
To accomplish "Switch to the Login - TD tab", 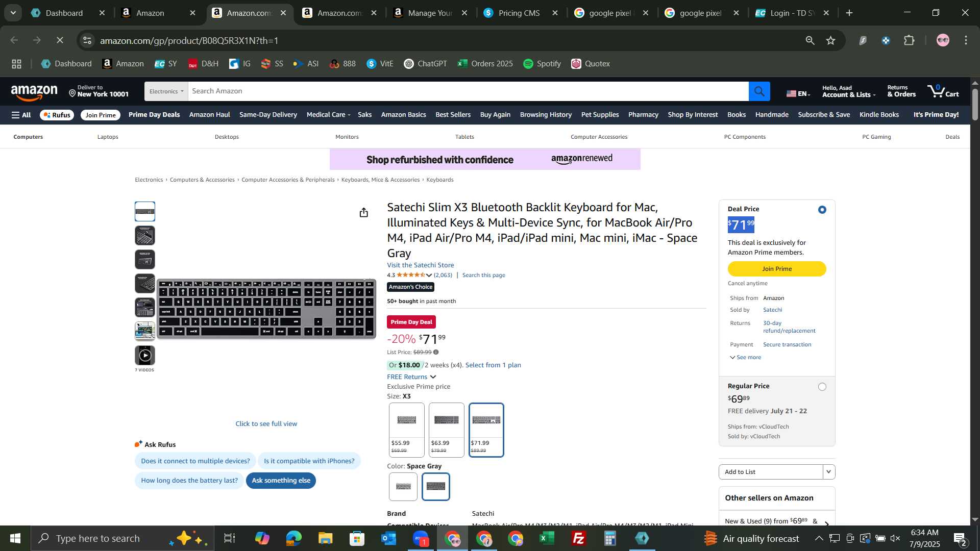I will (x=792, y=13).
